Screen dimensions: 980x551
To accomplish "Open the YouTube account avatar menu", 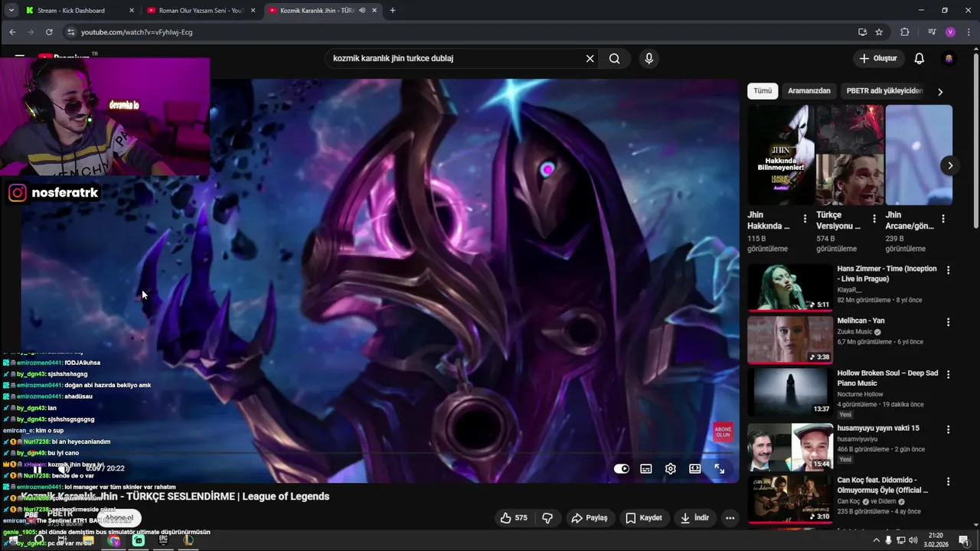I will coord(949,58).
